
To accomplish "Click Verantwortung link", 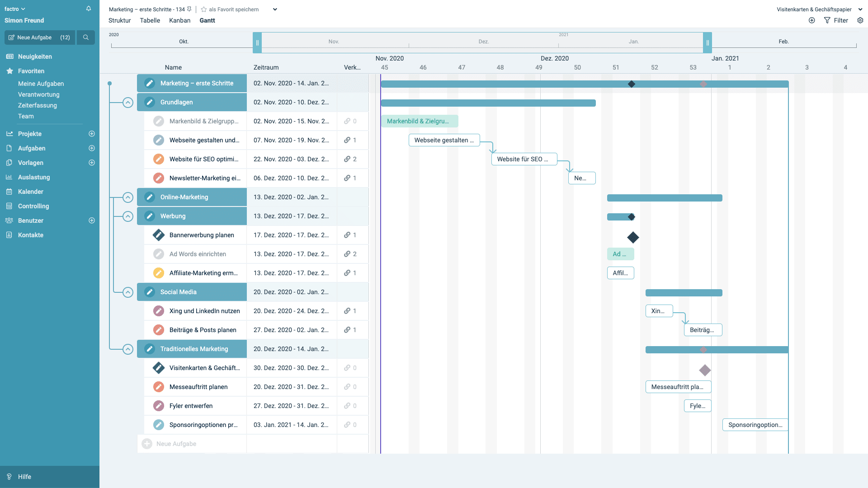I will coord(39,94).
